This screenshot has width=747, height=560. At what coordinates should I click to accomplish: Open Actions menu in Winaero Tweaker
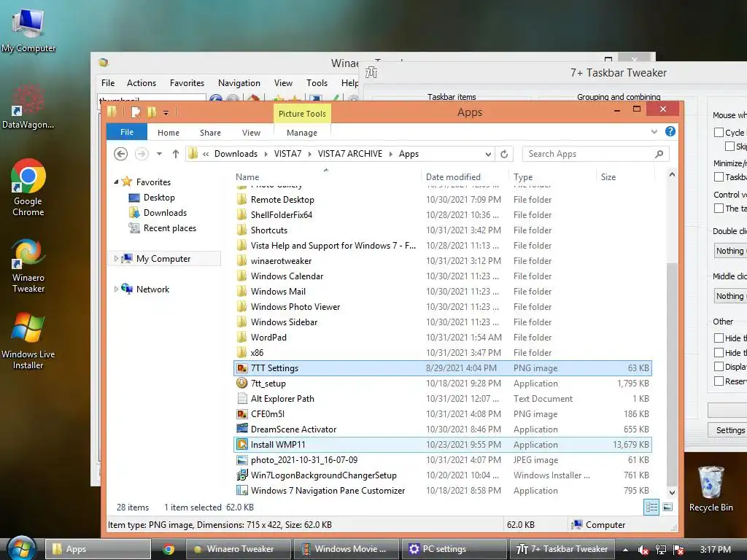(x=141, y=83)
